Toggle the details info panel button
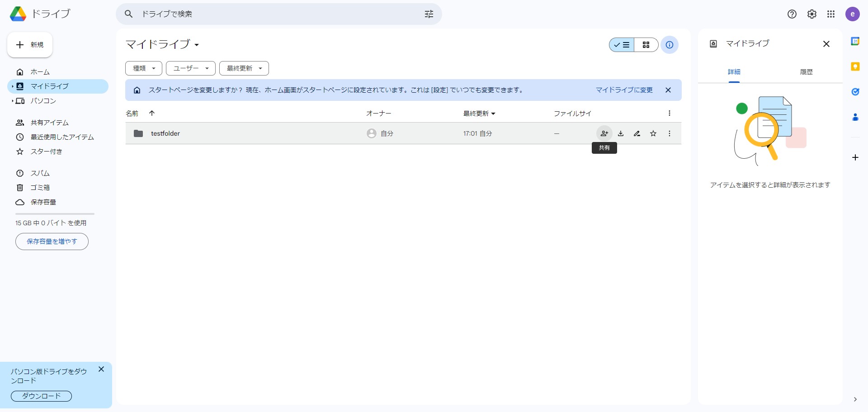 [670, 45]
